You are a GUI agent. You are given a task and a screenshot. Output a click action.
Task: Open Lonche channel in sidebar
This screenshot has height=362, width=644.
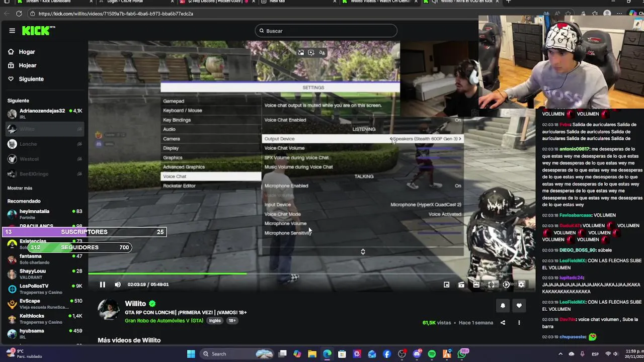(45, 144)
